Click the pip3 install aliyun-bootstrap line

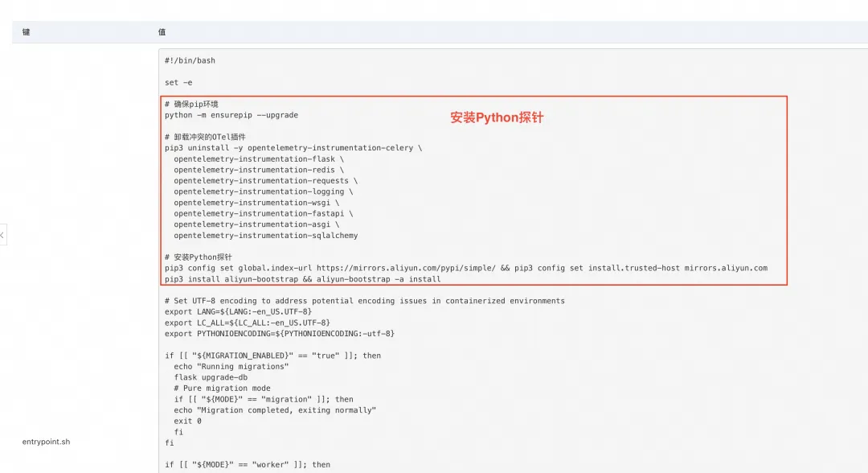pyautogui.click(x=303, y=279)
